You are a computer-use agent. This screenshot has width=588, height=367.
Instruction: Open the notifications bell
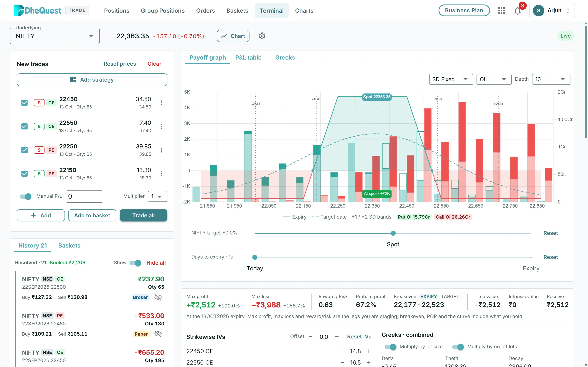click(518, 11)
